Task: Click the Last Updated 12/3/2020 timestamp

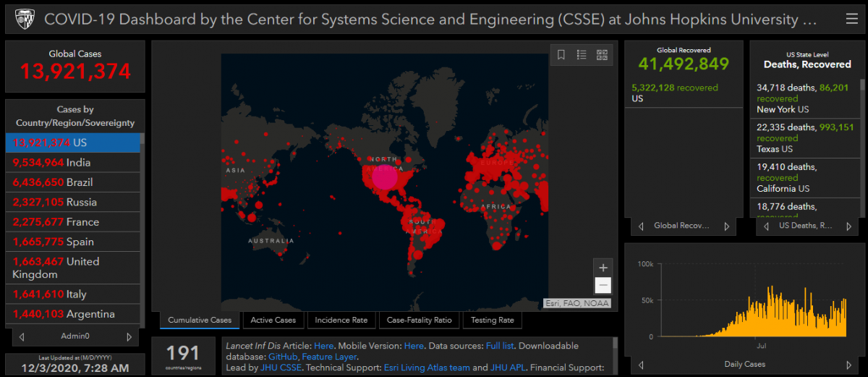Action: pos(75,370)
